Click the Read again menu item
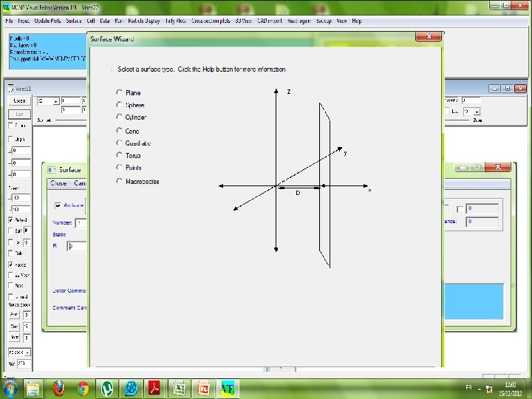The height and width of the screenshot is (399, 532). point(299,21)
